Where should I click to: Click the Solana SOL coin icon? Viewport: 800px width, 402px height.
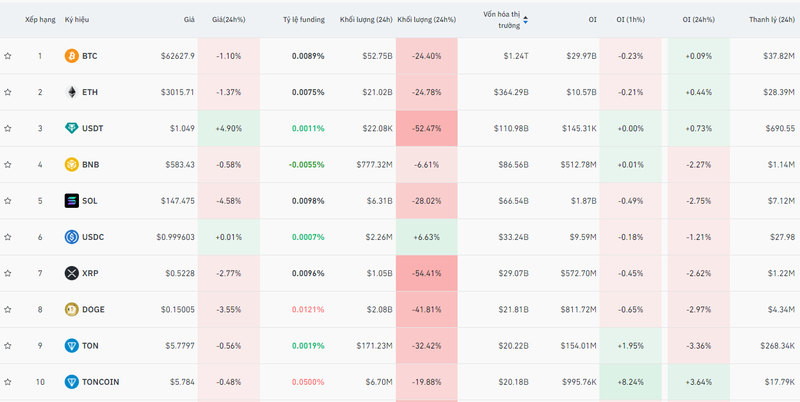[72, 201]
